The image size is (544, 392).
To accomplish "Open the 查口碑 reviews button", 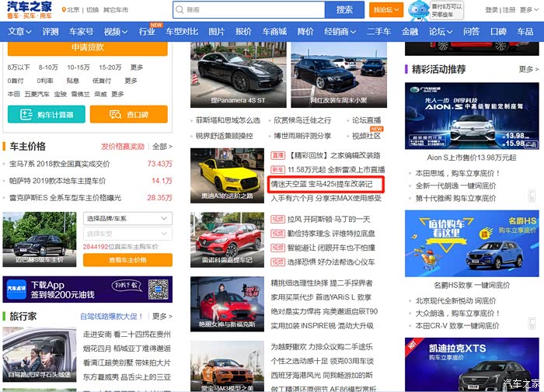I will pos(128,115).
